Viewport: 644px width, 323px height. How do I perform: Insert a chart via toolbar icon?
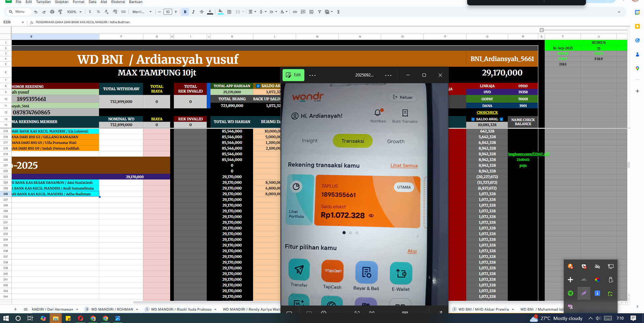coord(311,12)
